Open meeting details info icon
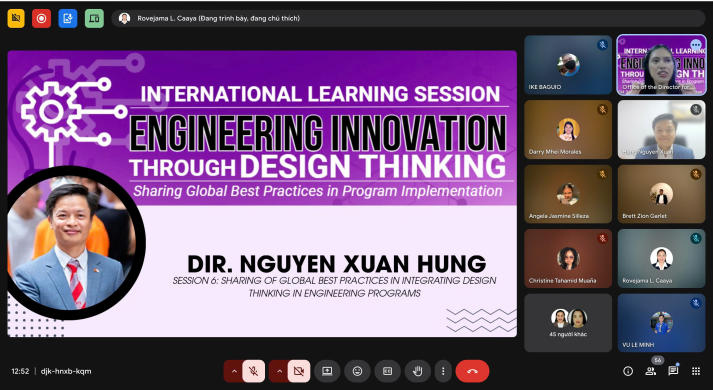The height and width of the screenshot is (390, 713). 628,371
